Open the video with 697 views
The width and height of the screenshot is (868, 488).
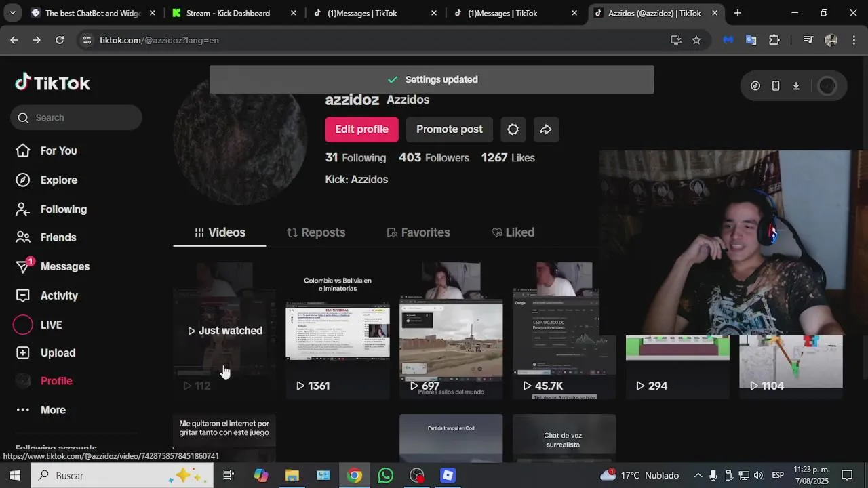click(451, 330)
